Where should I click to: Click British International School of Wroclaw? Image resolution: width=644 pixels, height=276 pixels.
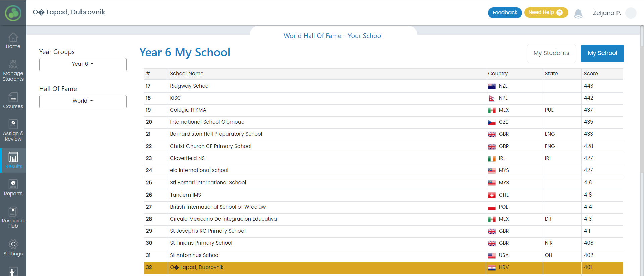tap(218, 207)
